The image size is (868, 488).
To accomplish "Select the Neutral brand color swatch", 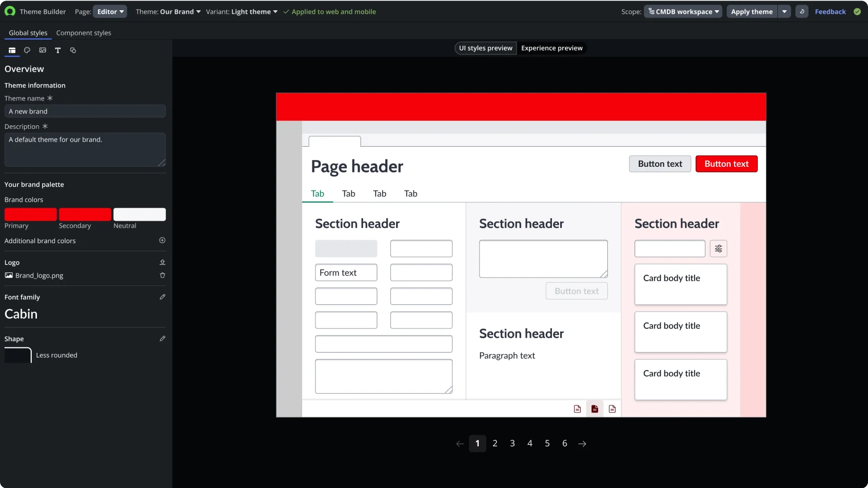I will pyautogui.click(x=140, y=214).
